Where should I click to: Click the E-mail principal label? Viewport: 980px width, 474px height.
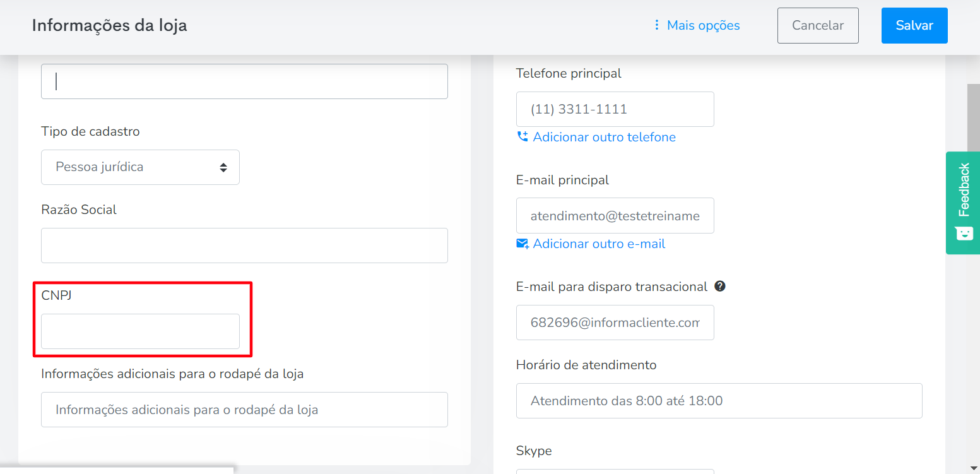[562, 180]
